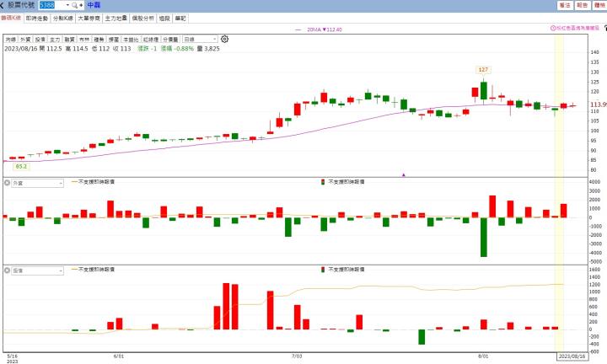Image resolution: width=607 pixels, height=364 pixels.
Task: Toggle the 趨勢 overlay button
Action: (x=99, y=40)
